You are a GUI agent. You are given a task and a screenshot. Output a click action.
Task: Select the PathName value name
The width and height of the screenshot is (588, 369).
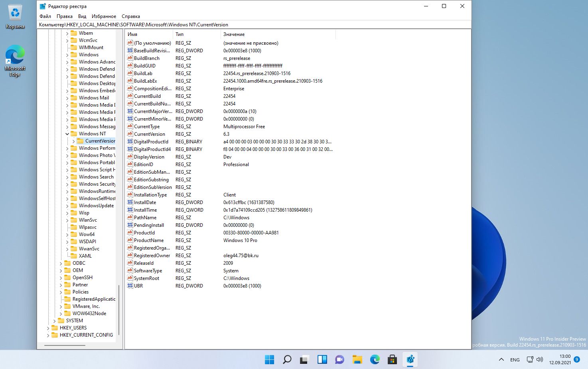(x=145, y=218)
